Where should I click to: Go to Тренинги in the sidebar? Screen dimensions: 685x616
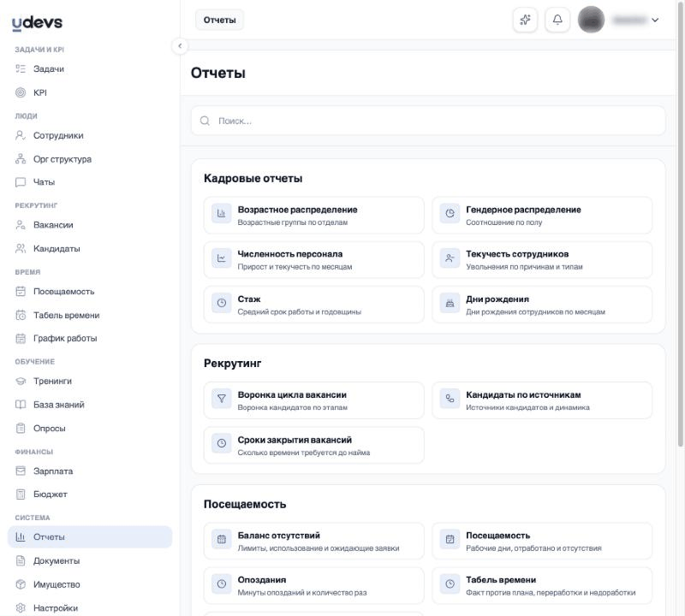[x=90, y=381]
